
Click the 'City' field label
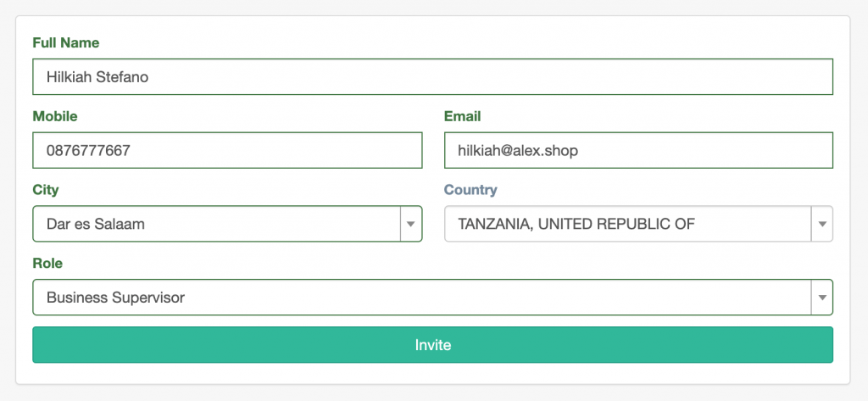(x=46, y=190)
